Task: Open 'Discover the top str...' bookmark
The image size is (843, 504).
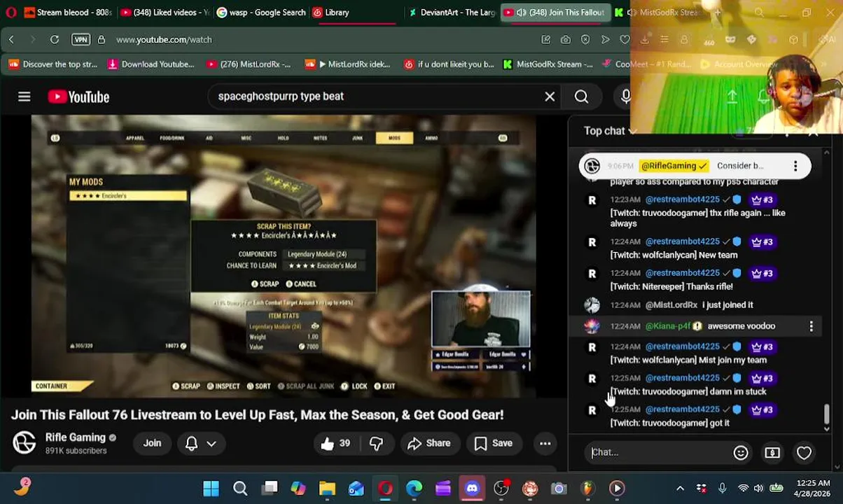Action: click(x=53, y=64)
